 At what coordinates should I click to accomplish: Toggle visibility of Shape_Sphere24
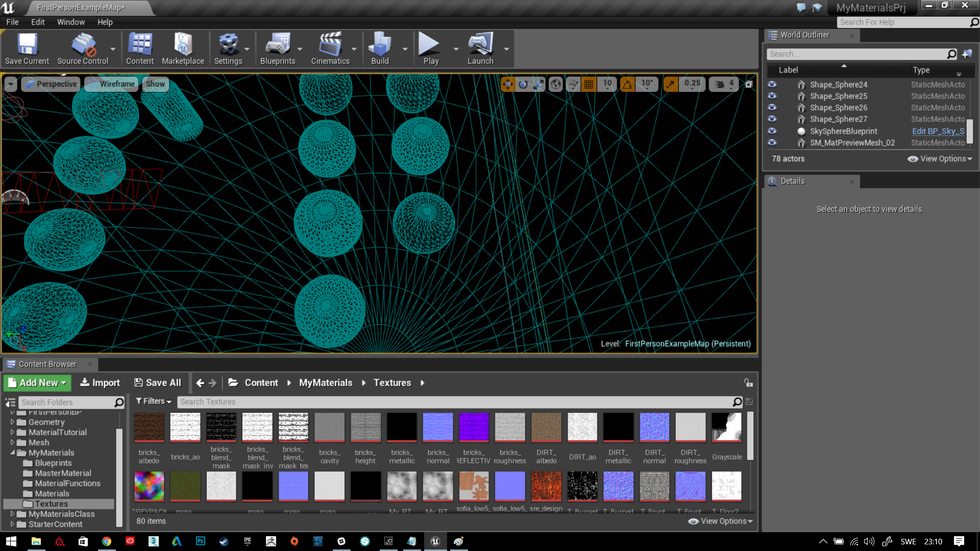pyautogui.click(x=772, y=84)
